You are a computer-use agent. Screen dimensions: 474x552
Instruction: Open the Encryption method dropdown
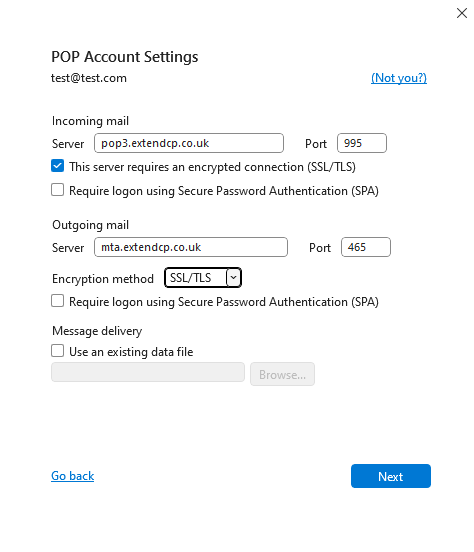(203, 278)
